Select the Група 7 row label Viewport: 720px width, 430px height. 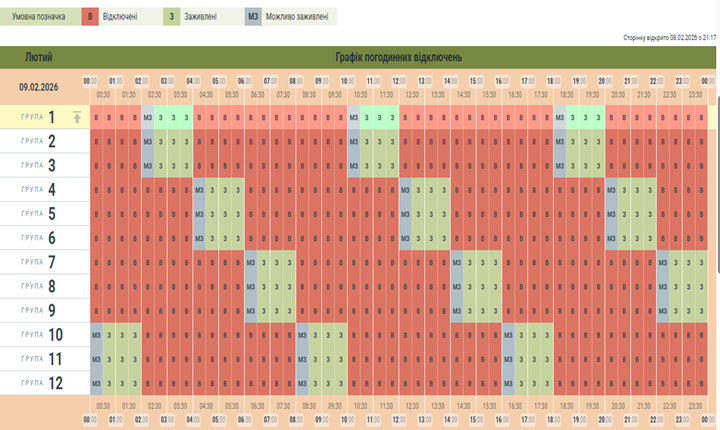44,262
